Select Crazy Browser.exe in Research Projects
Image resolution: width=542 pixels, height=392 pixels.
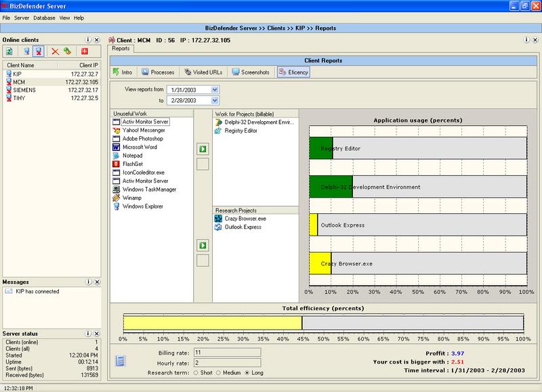coord(245,219)
